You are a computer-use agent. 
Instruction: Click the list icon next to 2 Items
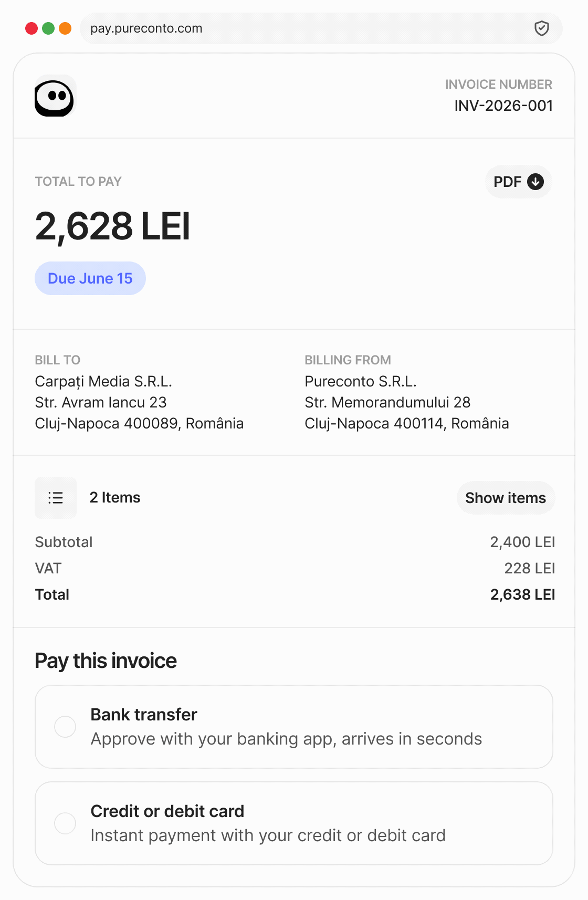[x=56, y=497]
